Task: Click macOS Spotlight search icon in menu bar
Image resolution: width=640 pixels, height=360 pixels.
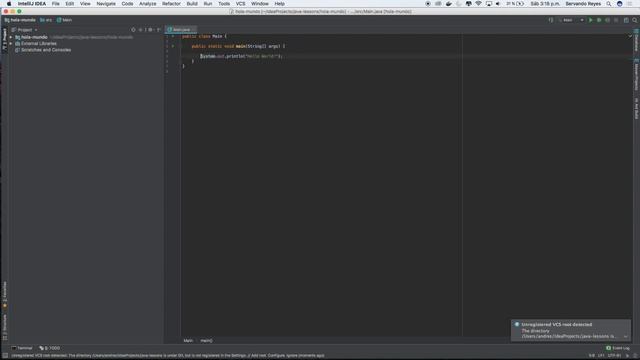Action: tap(609, 4)
